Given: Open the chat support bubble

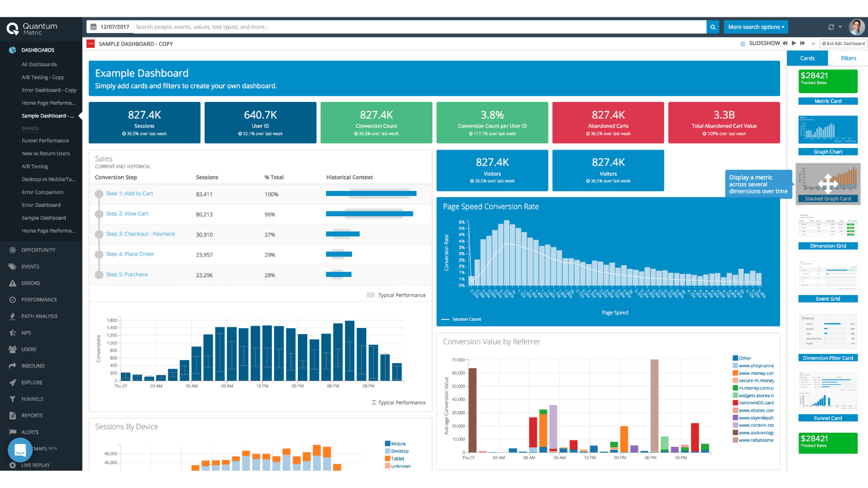Looking at the screenshot, I should coord(20,450).
